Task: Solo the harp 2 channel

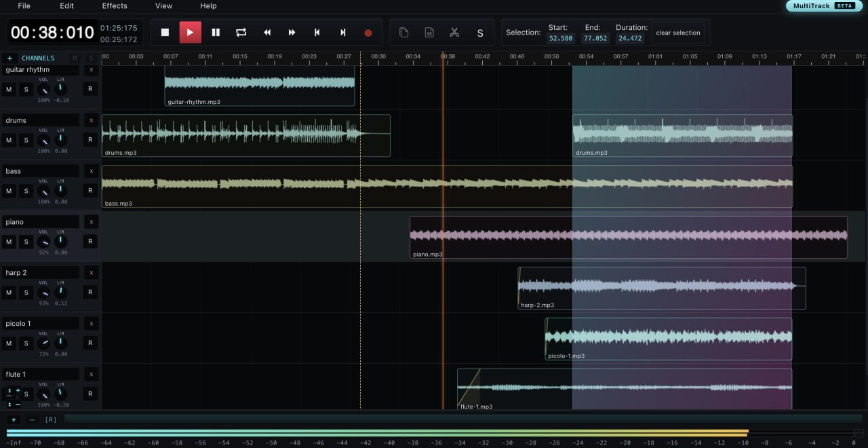Action: pos(26,293)
